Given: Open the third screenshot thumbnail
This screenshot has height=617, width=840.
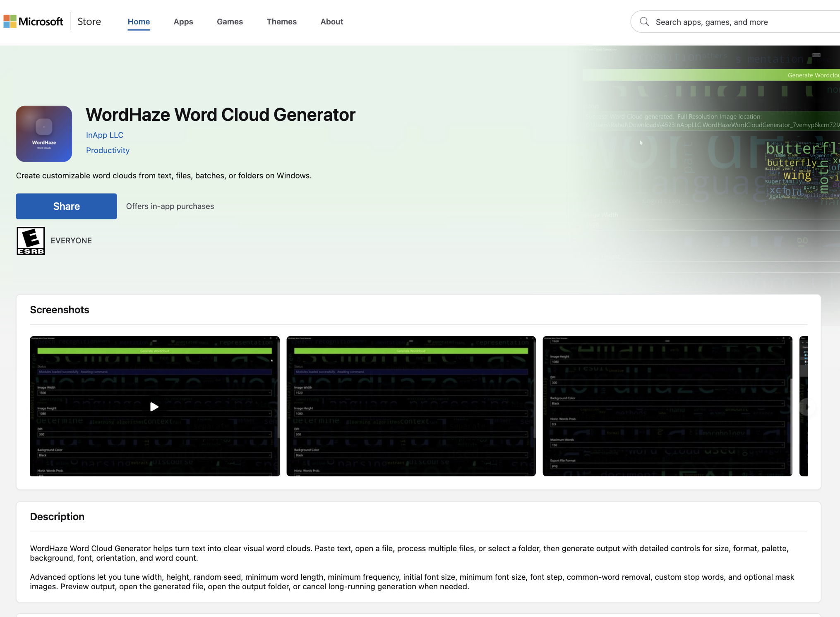Looking at the screenshot, I should coord(667,406).
